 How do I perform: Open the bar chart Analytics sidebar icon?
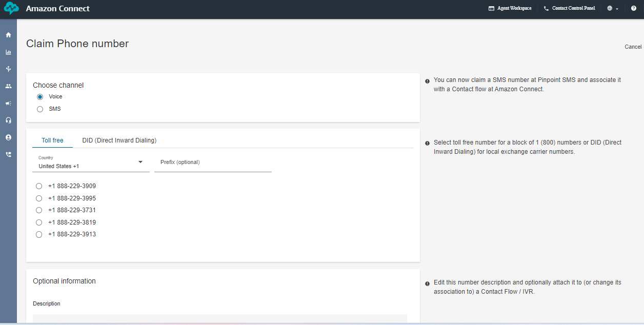coord(8,52)
